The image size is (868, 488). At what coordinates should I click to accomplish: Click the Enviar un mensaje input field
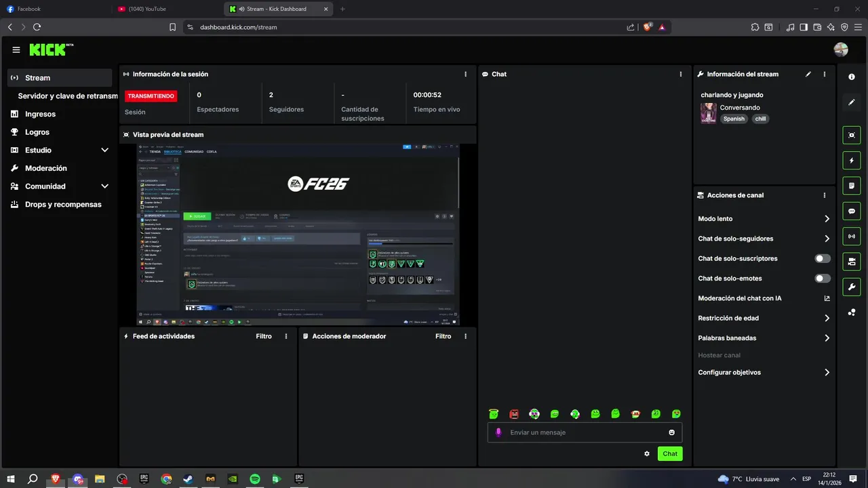point(585,432)
